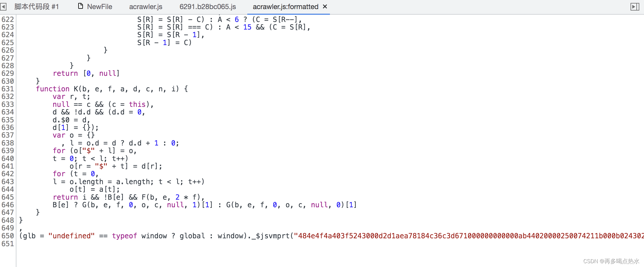
Task: Click 'F(b, e, 2 * f)' call
Action: (171, 197)
